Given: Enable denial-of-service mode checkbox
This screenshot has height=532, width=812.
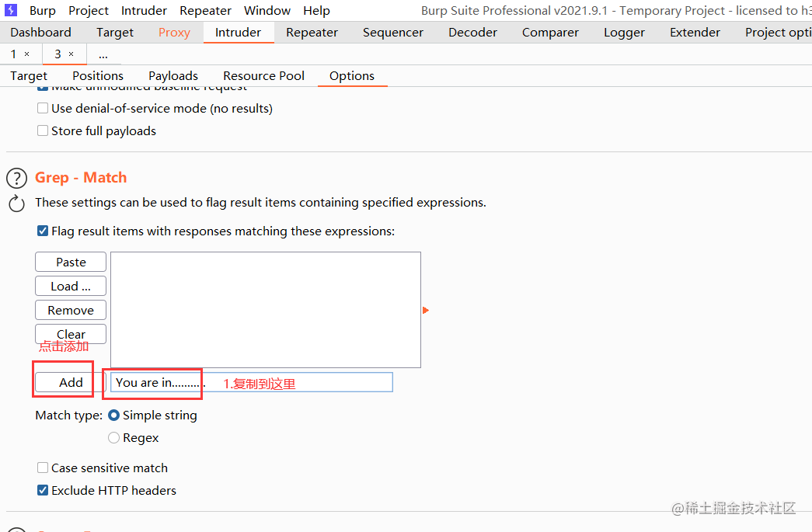Looking at the screenshot, I should click(43, 108).
